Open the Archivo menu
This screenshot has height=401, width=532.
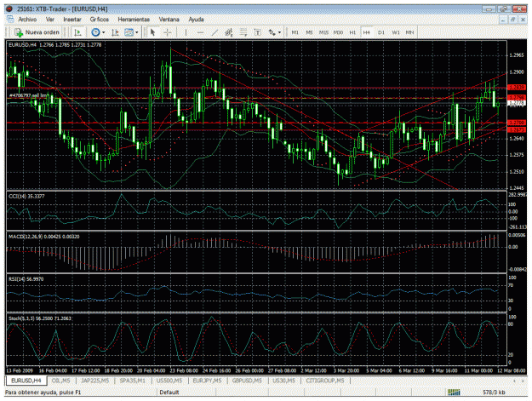click(27, 20)
